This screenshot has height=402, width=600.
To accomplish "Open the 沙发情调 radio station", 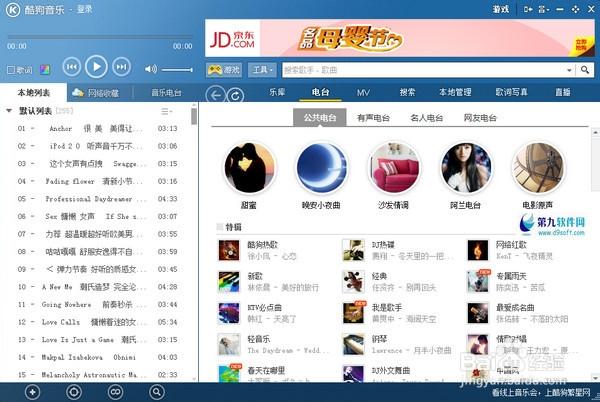I will [x=394, y=167].
